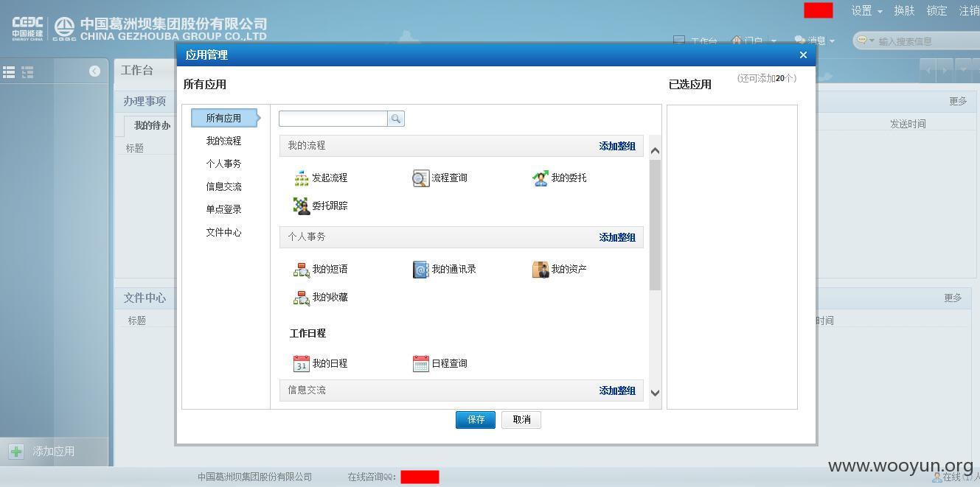Click the 工作台 tab in background
The height and width of the screenshot is (487, 980).
[x=137, y=70]
